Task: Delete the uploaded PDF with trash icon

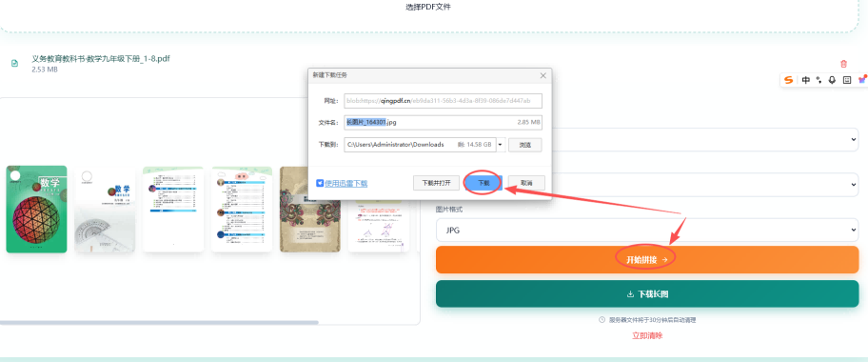Action: coord(843,64)
